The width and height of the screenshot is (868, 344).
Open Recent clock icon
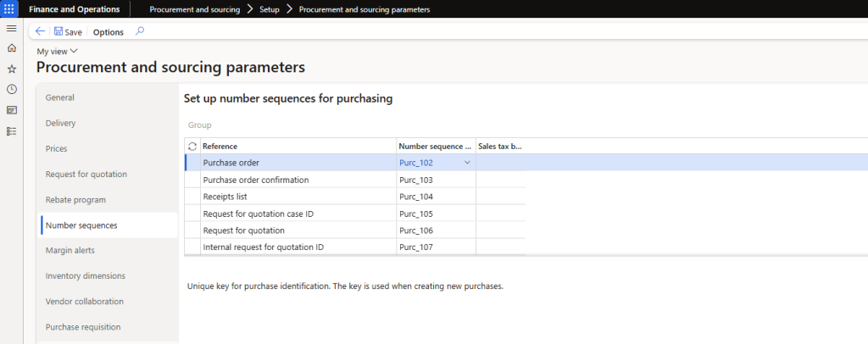point(11,89)
